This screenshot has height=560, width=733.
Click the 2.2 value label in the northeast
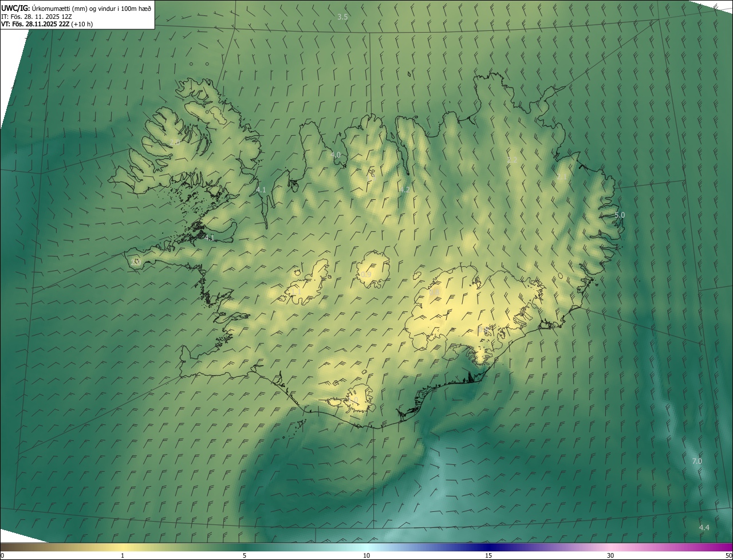point(512,160)
